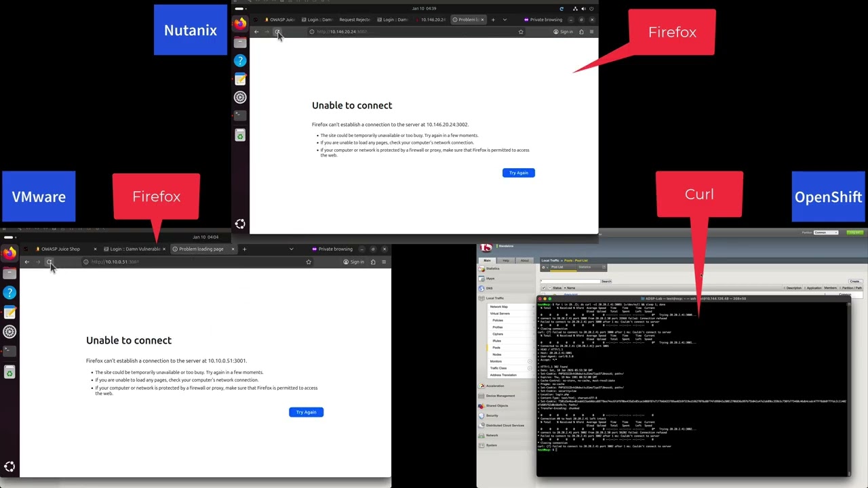Open Trash from the bottom-left window's dock
The width and height of the screenshot is (868, 488).
(x=9, y=372)
